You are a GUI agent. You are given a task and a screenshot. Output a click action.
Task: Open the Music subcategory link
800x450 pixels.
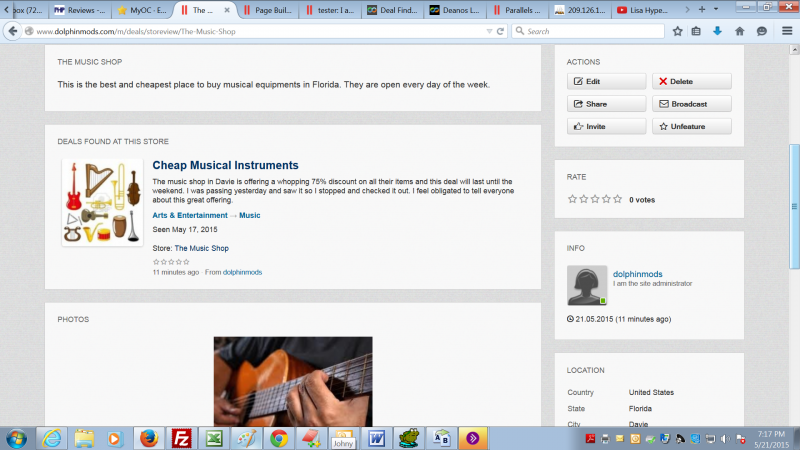coord(249,215)
